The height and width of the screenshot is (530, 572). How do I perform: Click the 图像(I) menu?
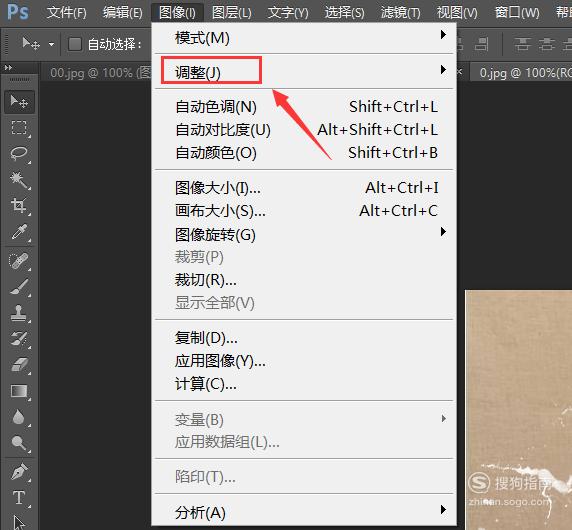(177, 13)
